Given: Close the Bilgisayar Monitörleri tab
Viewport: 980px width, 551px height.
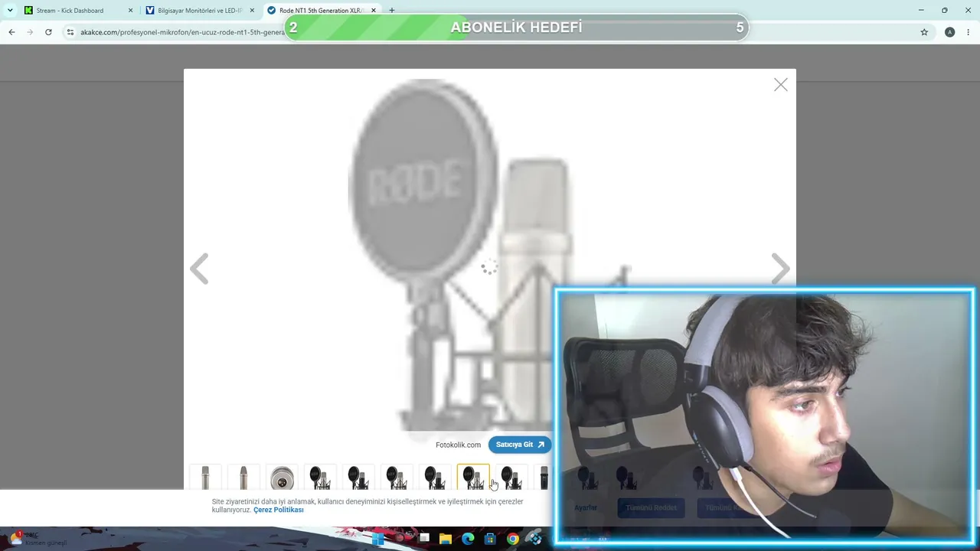Looking at the screenshot, I should point(252,11).
